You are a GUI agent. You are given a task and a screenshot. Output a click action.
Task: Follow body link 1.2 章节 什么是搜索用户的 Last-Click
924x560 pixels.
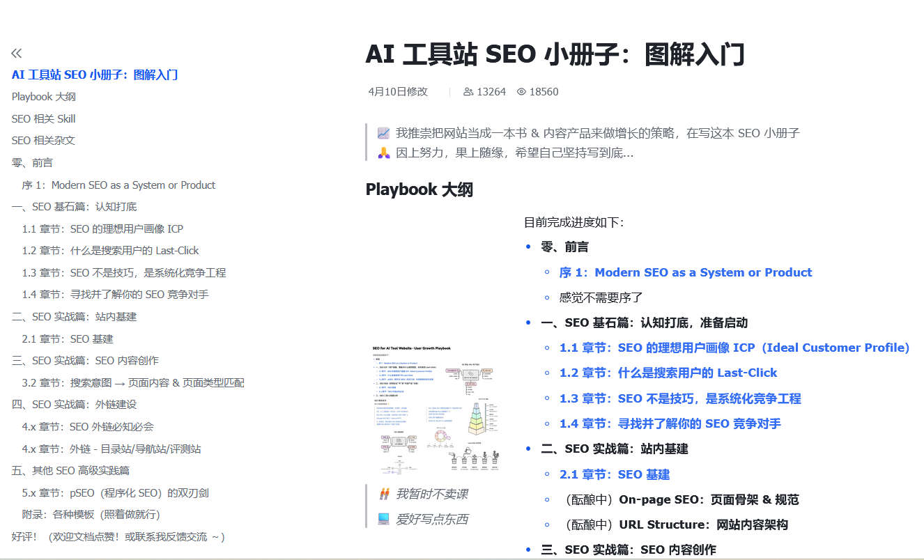(x=668, y=373)
